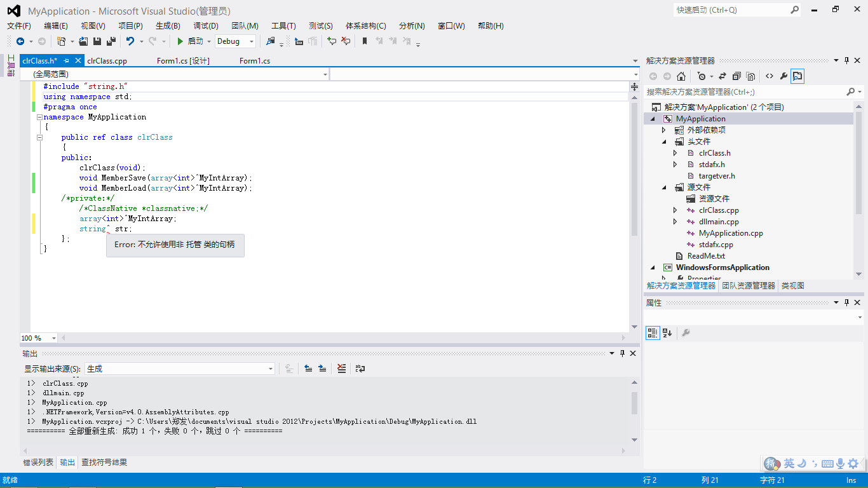Click the Alphabetical sort icon in Properties panel

(667, 332)
